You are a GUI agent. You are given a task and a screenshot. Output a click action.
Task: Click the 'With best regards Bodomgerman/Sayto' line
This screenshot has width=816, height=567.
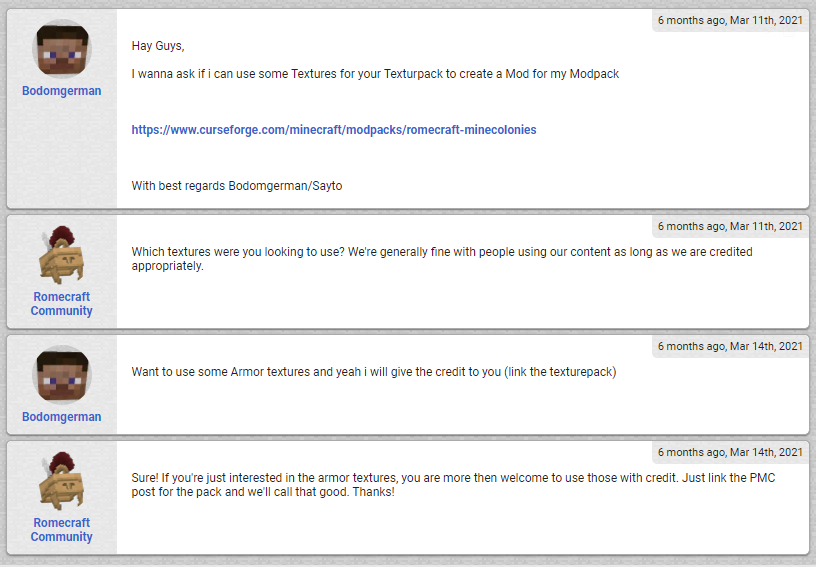(237, 186)
